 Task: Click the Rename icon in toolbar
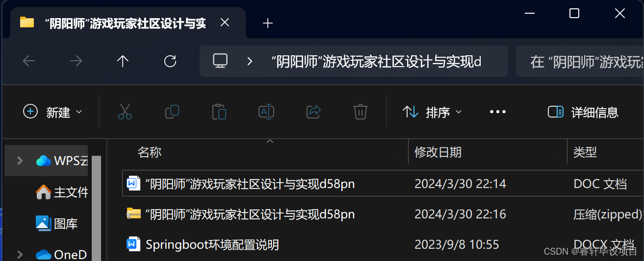(x=266, y=112)
